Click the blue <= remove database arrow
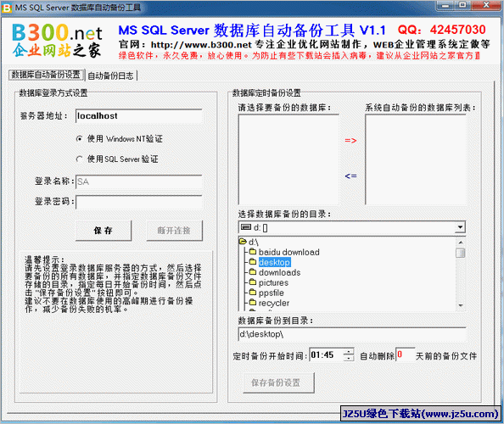 (x=350, y=176)
